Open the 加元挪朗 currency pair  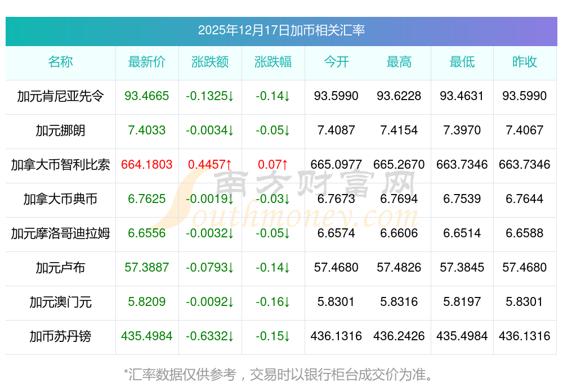coord(60,130)
